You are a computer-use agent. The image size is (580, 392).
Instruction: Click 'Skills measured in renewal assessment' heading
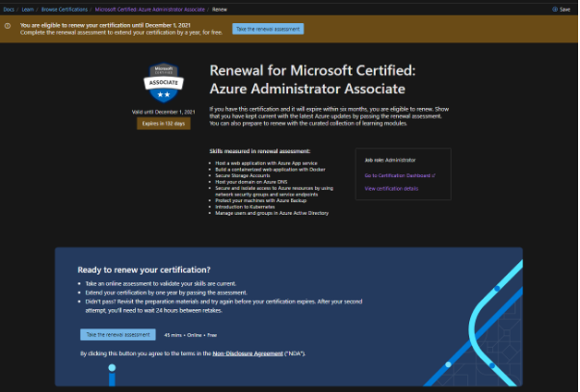click(260, 151)
